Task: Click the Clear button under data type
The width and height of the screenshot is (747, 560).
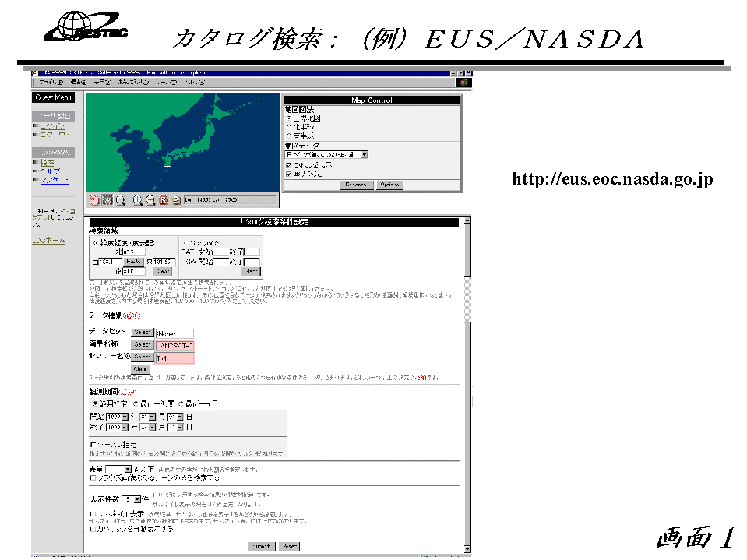Action: (x=140, y=369)
